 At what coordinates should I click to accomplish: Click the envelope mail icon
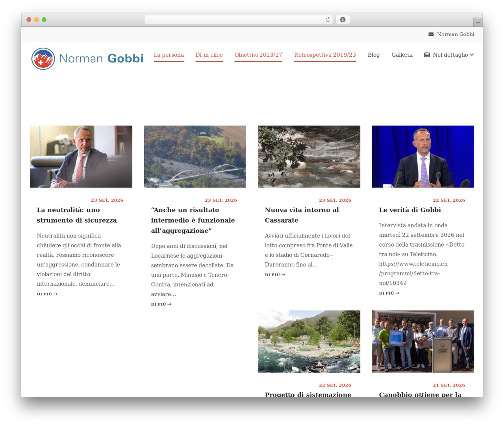(x=431, y=34)
